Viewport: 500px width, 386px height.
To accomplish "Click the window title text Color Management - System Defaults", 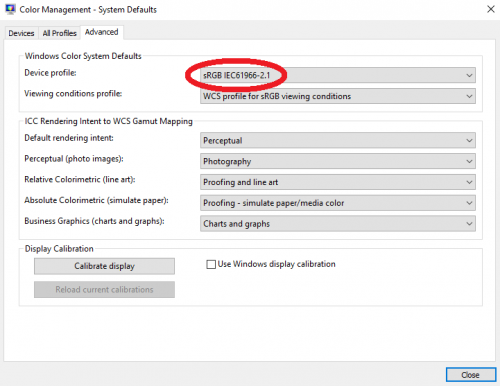I will pos(88,10).
